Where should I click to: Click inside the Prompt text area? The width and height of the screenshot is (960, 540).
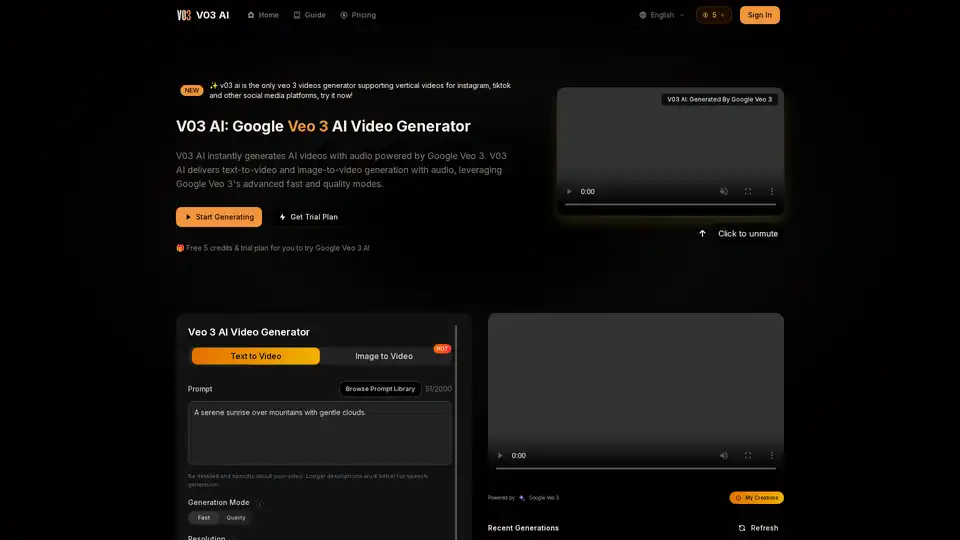pyautogui.click(x=320, y=435)
